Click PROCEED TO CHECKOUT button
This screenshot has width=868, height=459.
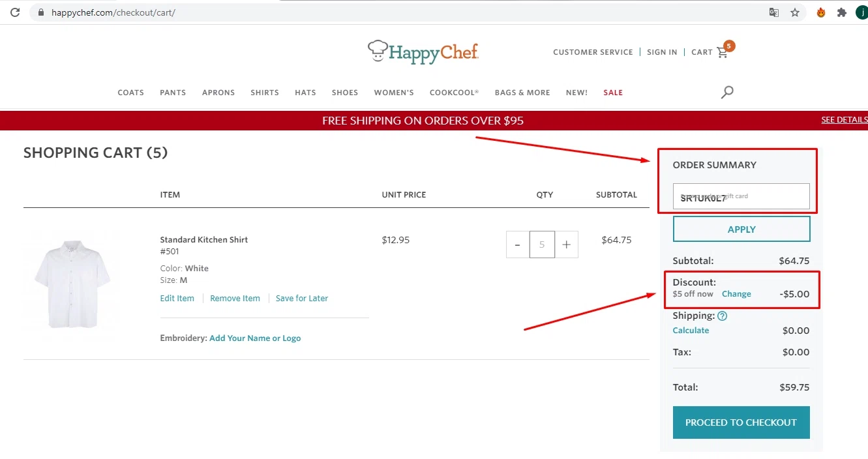tap(741, 422)
